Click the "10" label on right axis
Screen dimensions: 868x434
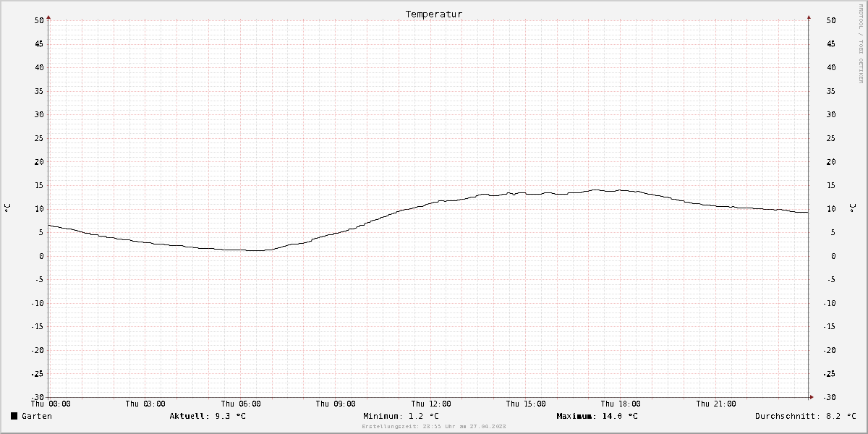click(831, 209)
